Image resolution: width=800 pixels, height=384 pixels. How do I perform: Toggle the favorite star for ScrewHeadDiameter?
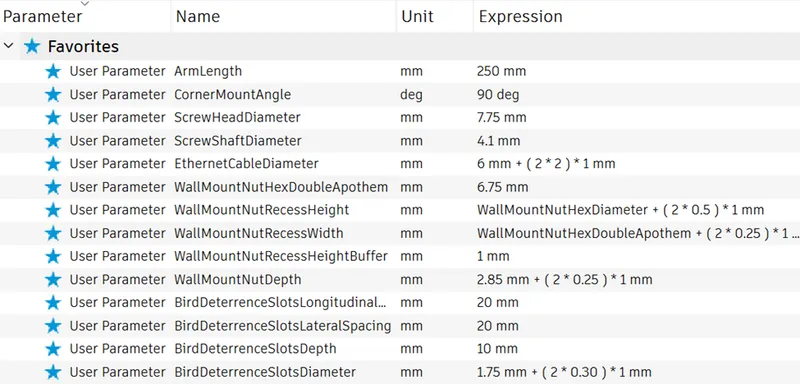tap(53, 118)
